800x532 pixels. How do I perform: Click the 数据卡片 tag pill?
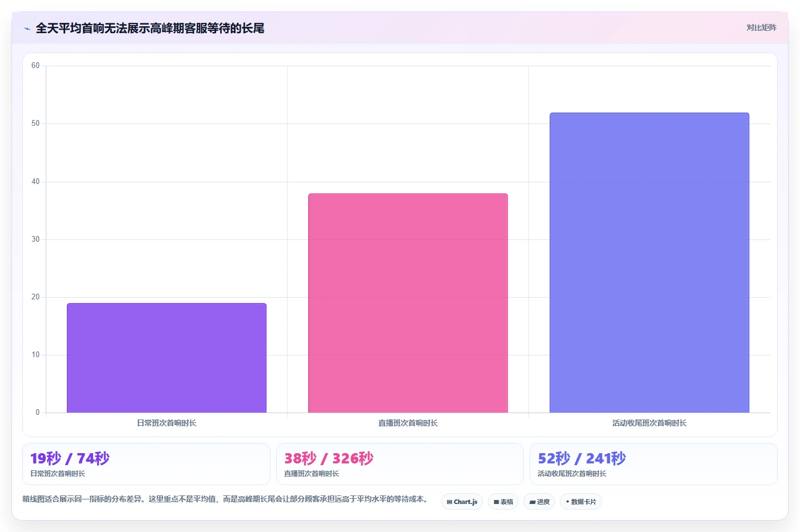[x=581, y=502]
